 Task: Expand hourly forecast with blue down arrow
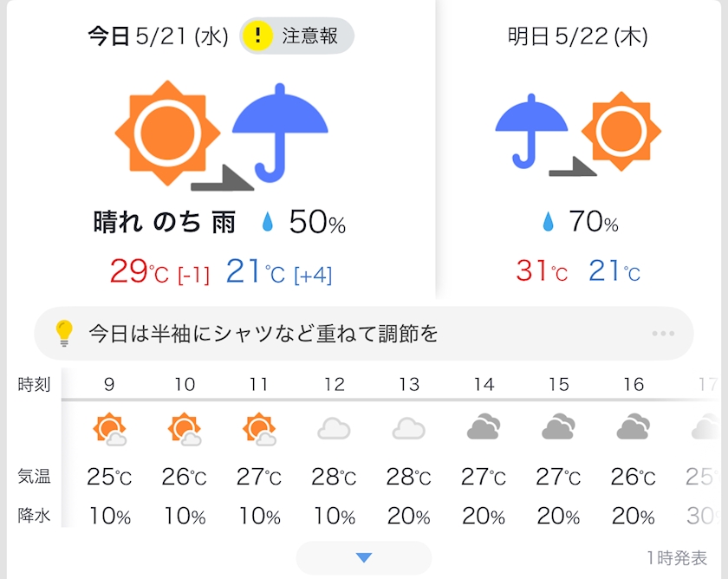pyautogui.click(x=364, y=557)
